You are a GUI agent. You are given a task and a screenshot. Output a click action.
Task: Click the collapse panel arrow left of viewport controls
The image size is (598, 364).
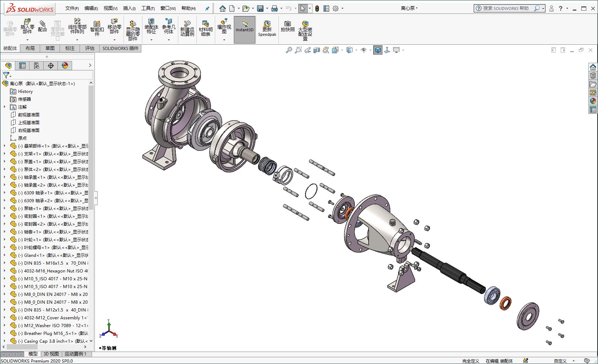click(554, 50)
